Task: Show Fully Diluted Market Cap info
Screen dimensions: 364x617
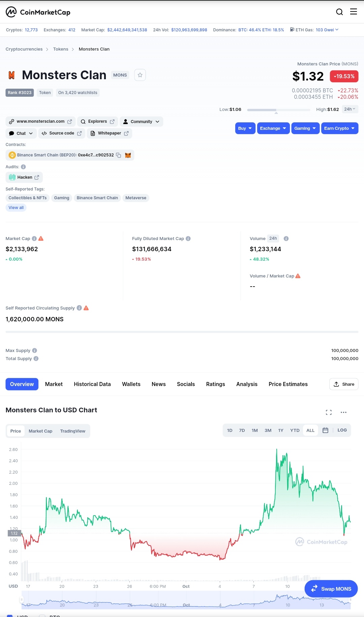Action: (x=188, y=239)
